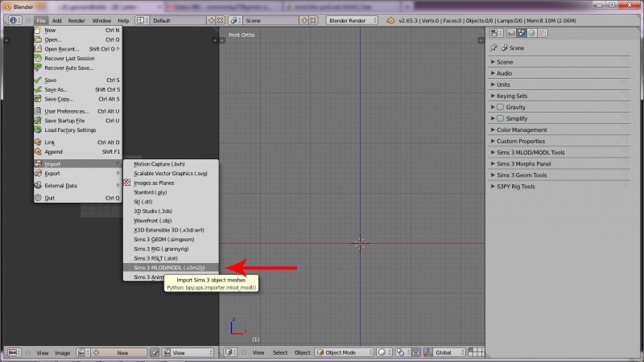Add a new scene with plus icon
This screenshot has height=362, width=644.
[x=304, y=20]
